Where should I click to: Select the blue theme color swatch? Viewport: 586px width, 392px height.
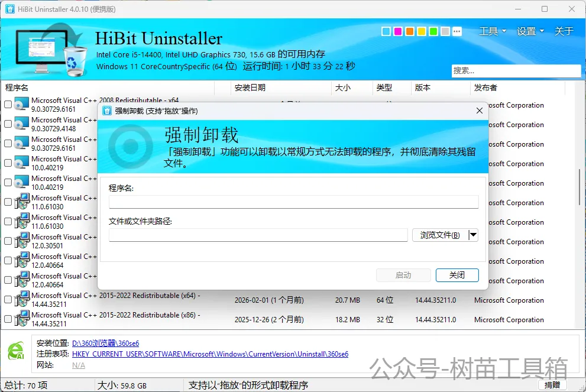pyautogui.click(x=386, y=31)
